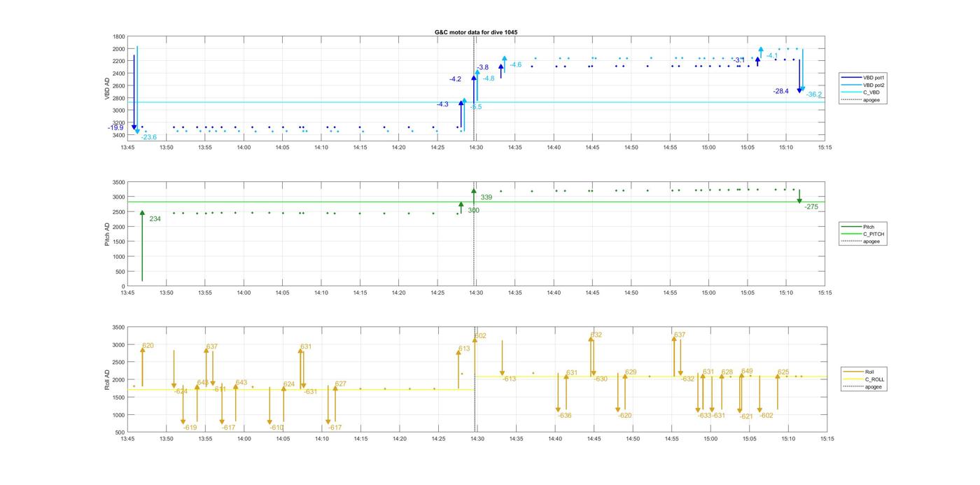Click the "-4.2" VBD data label

(x=455, y=79)
